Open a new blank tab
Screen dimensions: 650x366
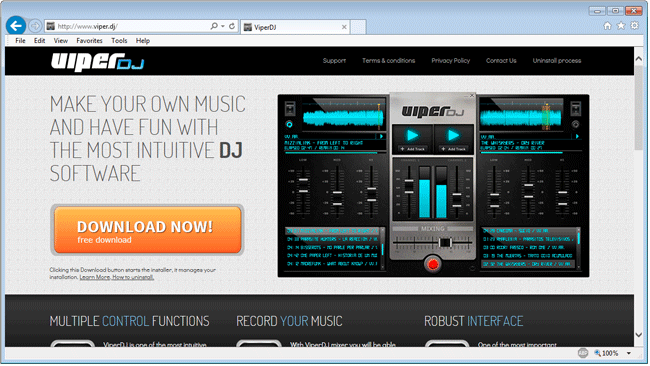[358, 27]
